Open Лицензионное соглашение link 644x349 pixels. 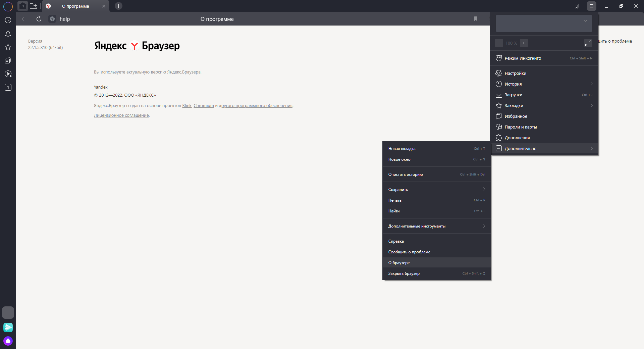click(x=121, y=115)
